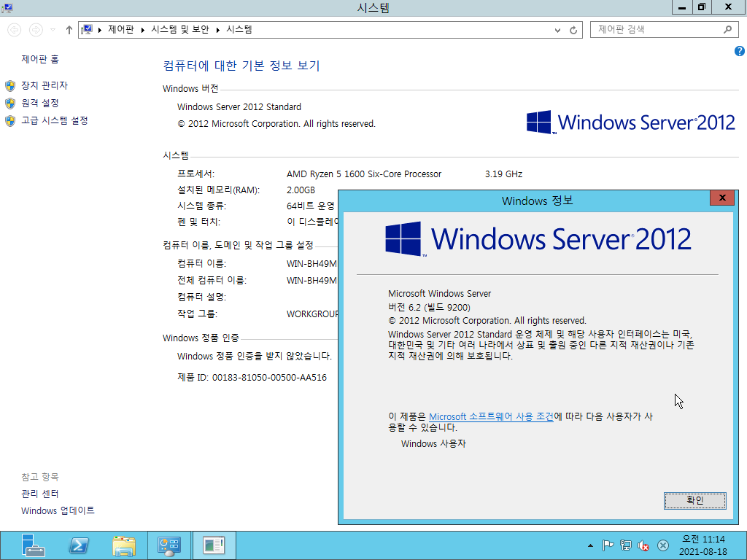Expand arrow after 제어판 breadcrumb

click(x=142, y=30)
